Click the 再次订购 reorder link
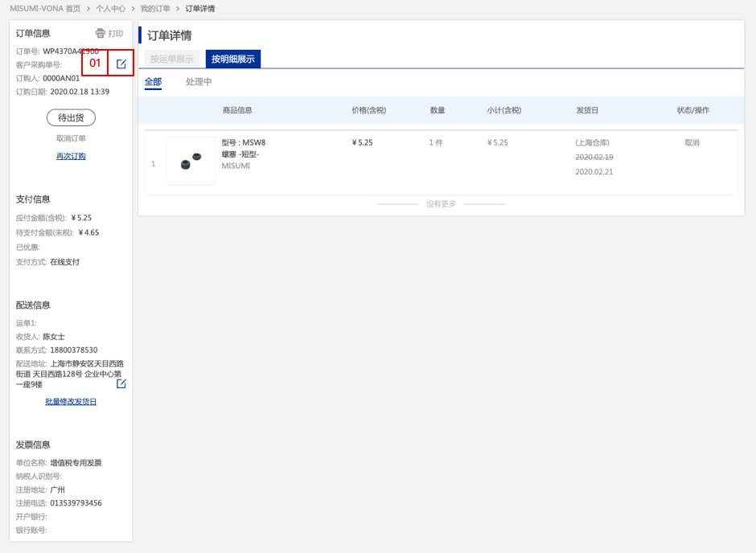 click(71, 156)
